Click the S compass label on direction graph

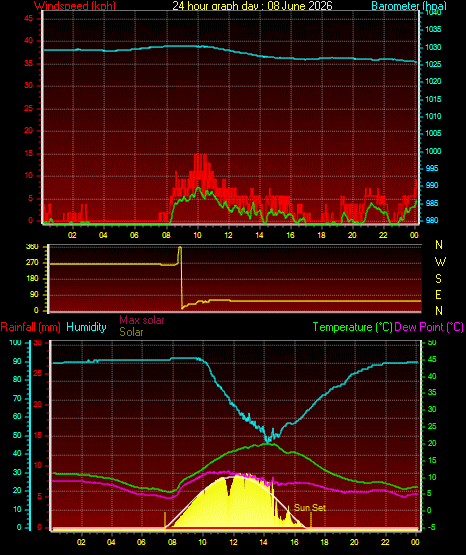[x=438, y=279]
